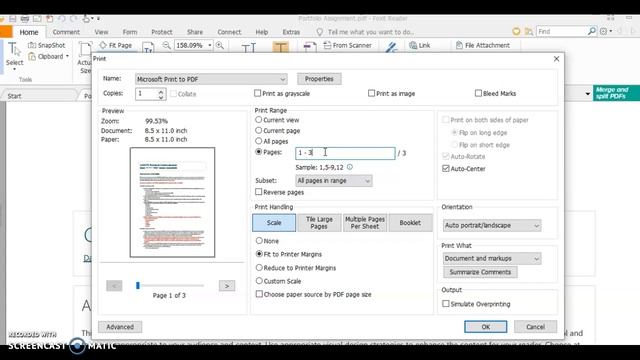This screenshot has width=640, height=360.
Task: Confirm printing with OK button
Action: tap(486, 327)
